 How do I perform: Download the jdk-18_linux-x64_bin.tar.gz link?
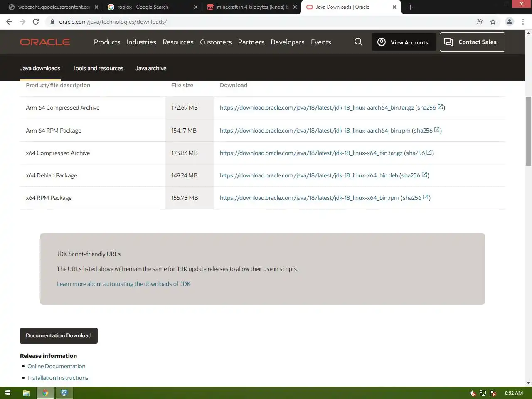coord(311,153)
